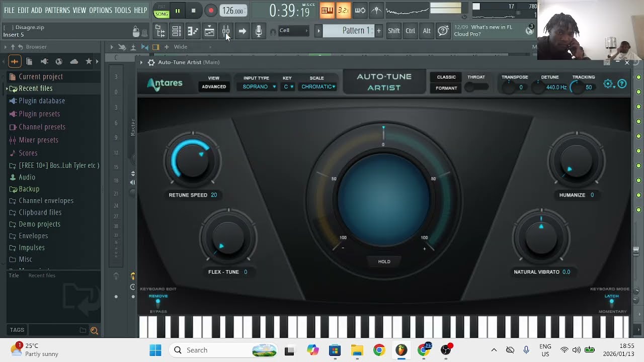This screenshot has height=362, width=644.
Task: Toggle the keyboard edit Remove/Bypass switch
Action: click(158, 303)
